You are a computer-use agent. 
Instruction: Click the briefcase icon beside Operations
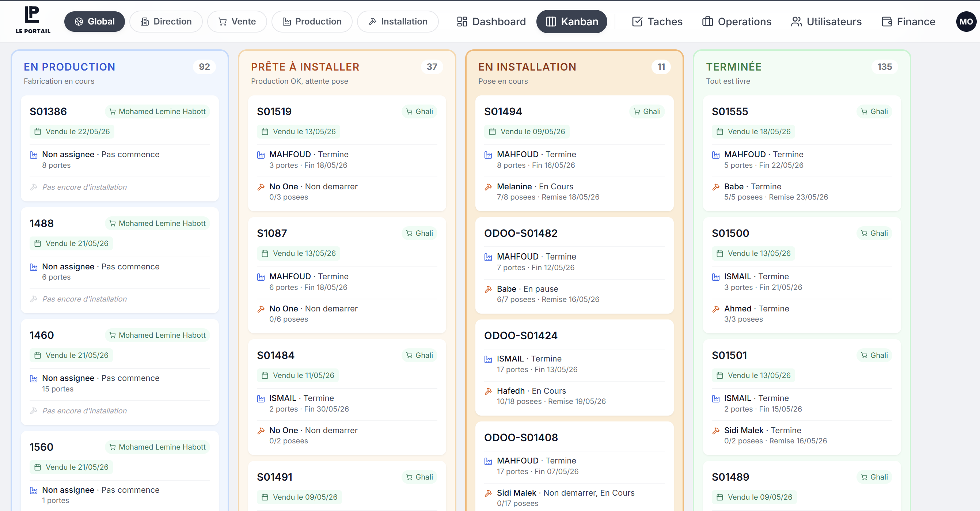click(707, 22)
